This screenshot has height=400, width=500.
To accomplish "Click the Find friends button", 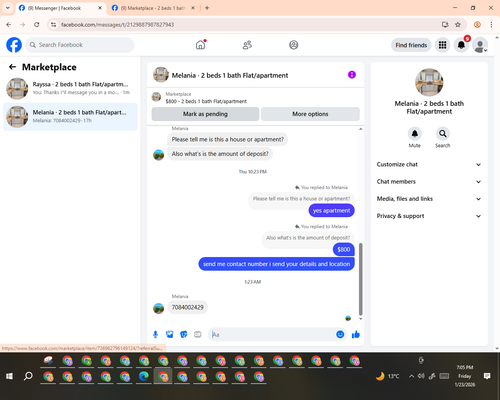I will pos(411,45).
